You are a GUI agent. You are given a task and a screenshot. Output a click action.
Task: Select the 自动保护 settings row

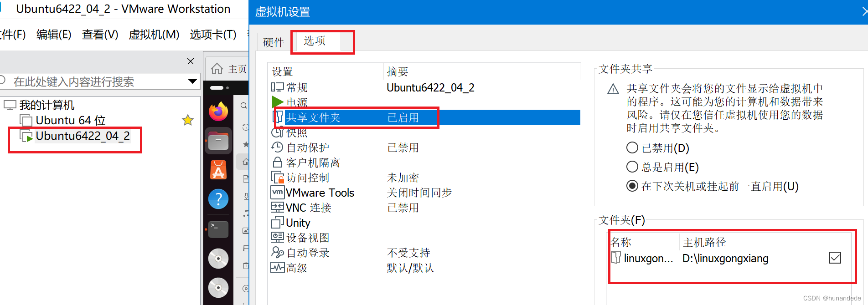(425, 147)
